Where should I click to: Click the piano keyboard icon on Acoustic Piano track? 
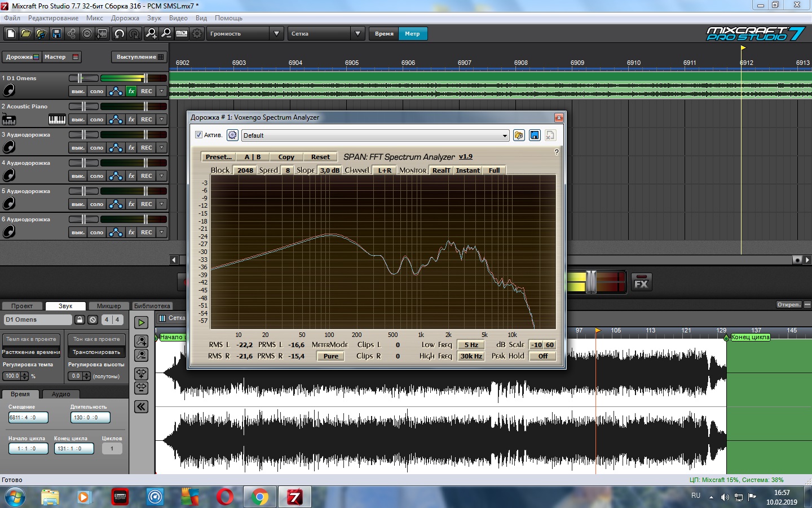coord(57,119)
